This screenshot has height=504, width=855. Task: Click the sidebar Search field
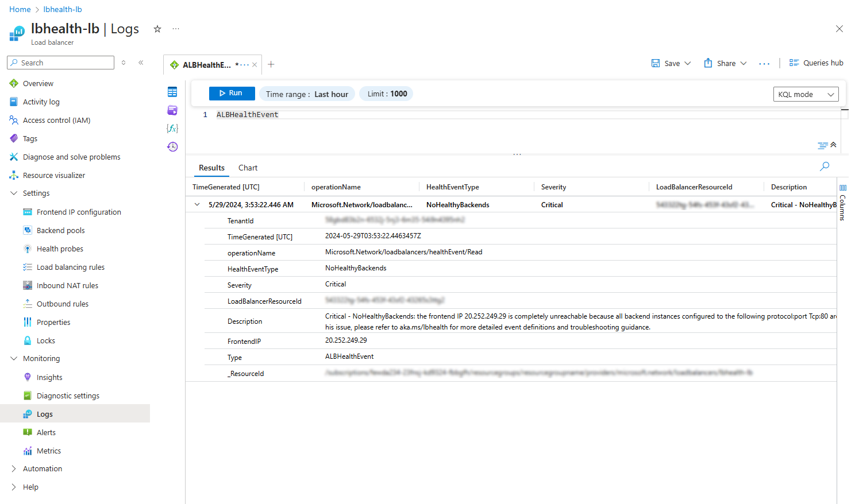pyautogui.click(x=60, y=63)
